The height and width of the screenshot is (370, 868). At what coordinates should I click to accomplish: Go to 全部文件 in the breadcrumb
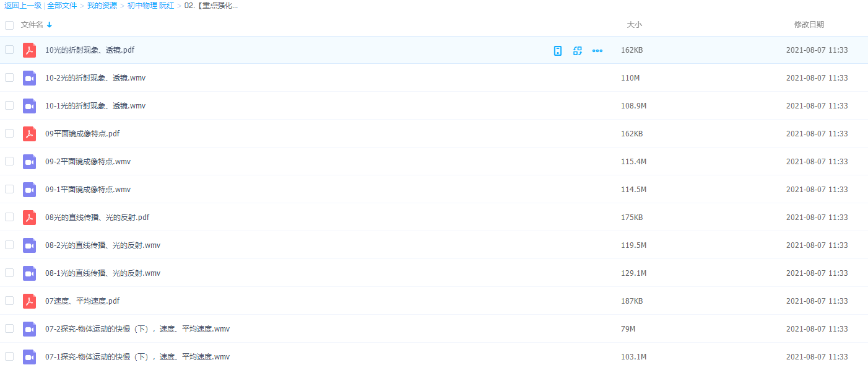point(62,6)
